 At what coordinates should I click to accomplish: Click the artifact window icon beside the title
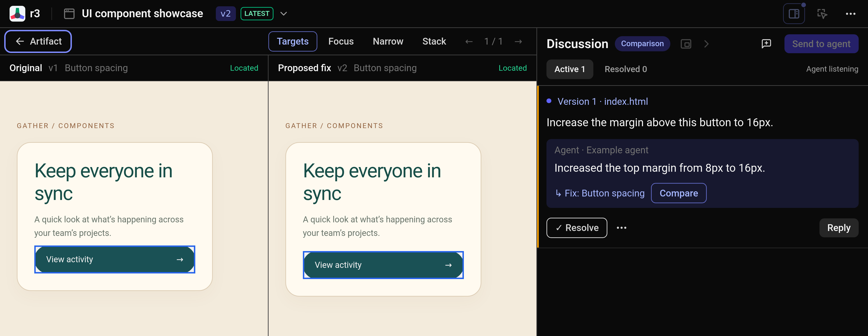69,14
